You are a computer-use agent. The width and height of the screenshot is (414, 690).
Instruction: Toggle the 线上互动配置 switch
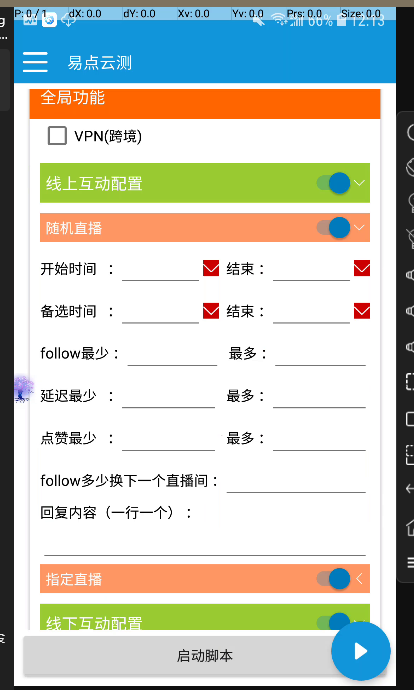pyautogui.click(x=333, y=183)
